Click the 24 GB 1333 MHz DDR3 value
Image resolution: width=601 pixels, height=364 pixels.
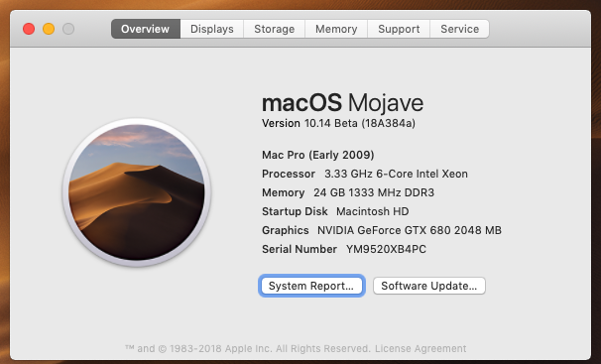(x=374, y=192)
